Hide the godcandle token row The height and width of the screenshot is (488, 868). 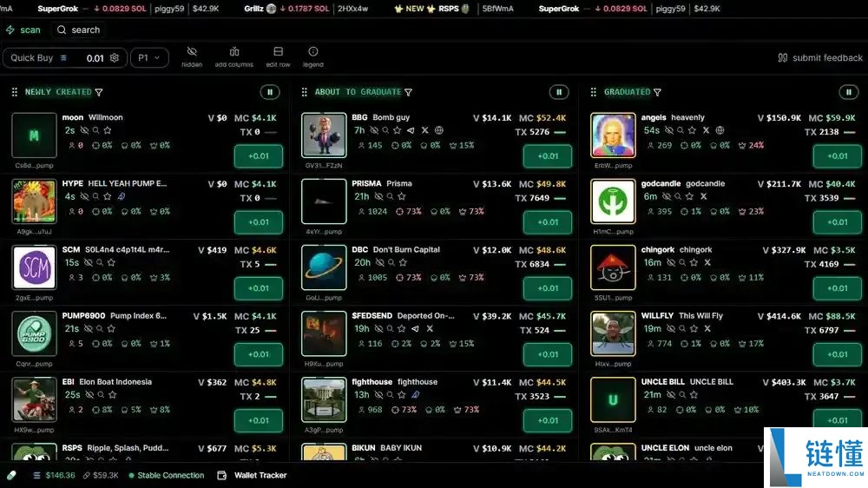pyautogui.click(x=667, y=196)
